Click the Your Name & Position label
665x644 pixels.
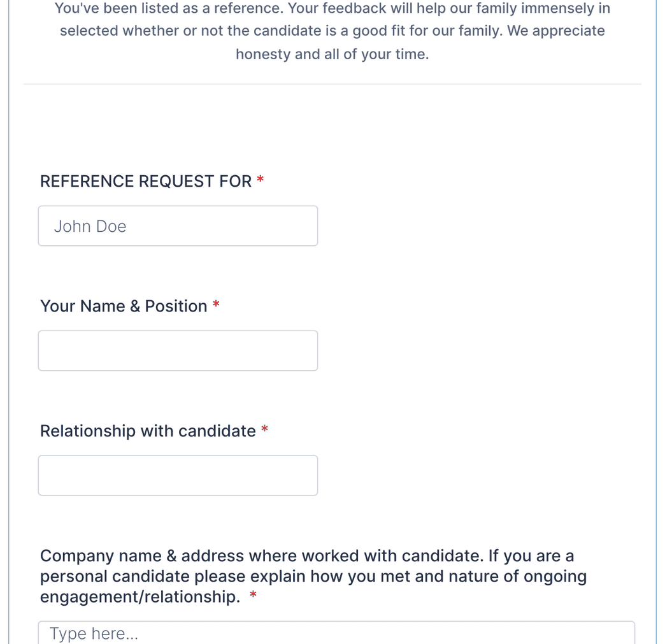[x=124, y=306]
